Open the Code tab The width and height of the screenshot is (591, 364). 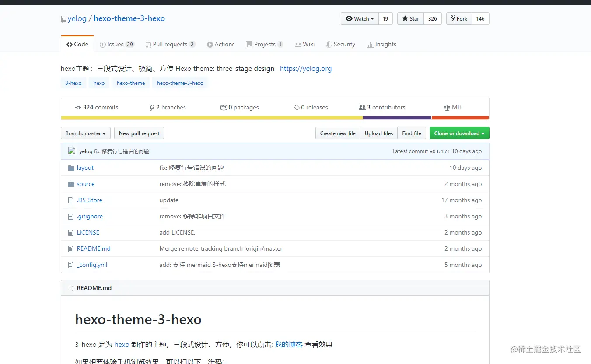(77, 44)
